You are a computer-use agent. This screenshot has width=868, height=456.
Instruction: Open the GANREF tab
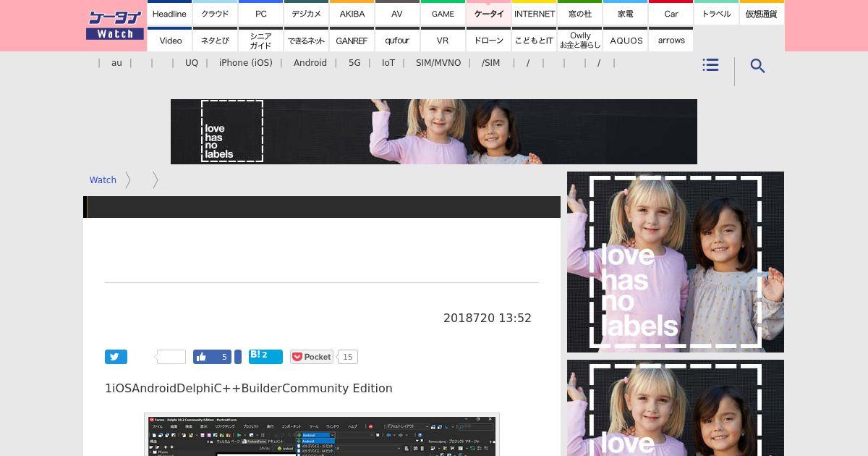[x=352, y=40]
